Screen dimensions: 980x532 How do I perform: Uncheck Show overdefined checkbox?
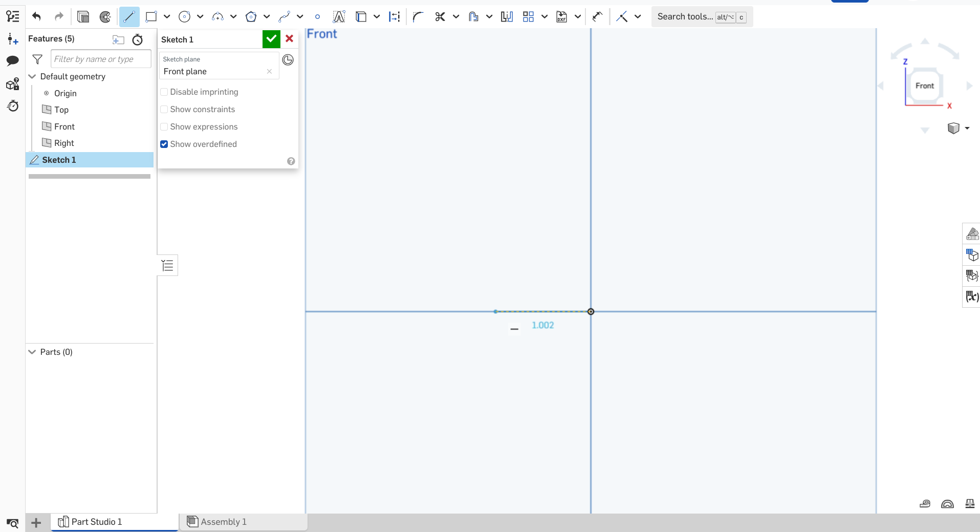tap(164, 144)
